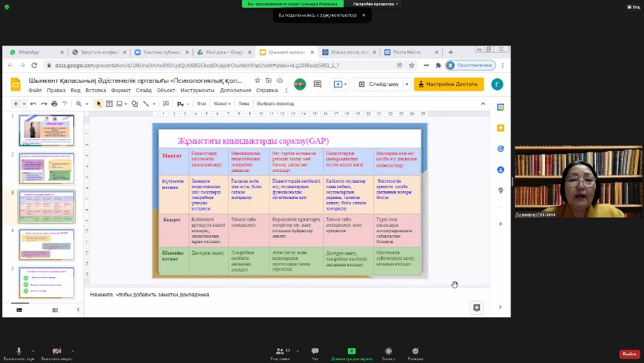
Task: Open Google Maps in the side panel
Action: point(500,190)
